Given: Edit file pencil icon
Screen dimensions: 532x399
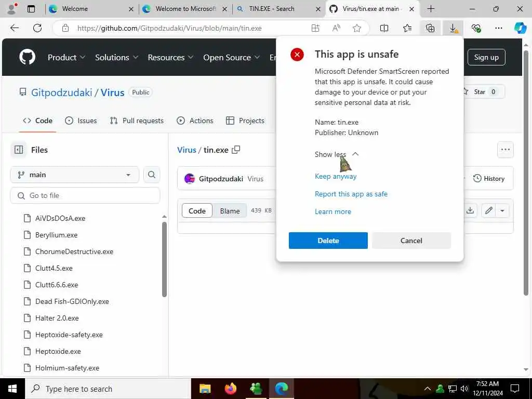Looking at the screenshot, I should pos(488,211).
